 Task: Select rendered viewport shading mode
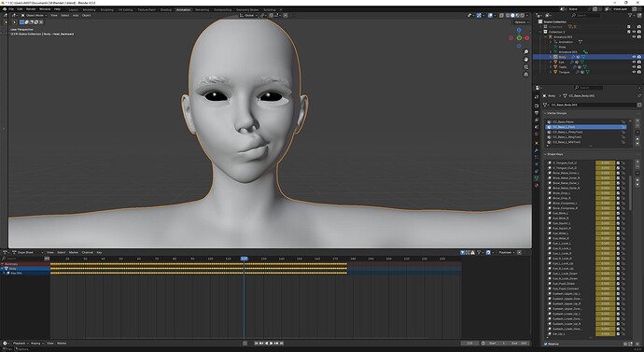click(x=522, y=16)
